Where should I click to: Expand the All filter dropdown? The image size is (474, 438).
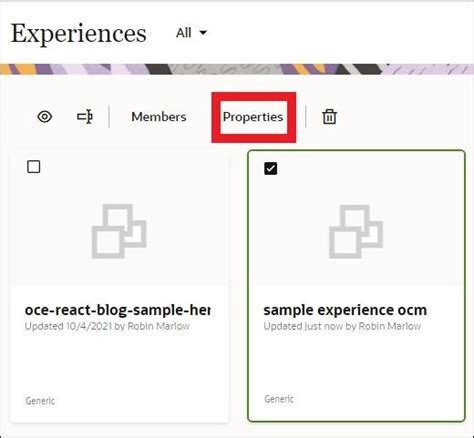[x=191, y=33]
